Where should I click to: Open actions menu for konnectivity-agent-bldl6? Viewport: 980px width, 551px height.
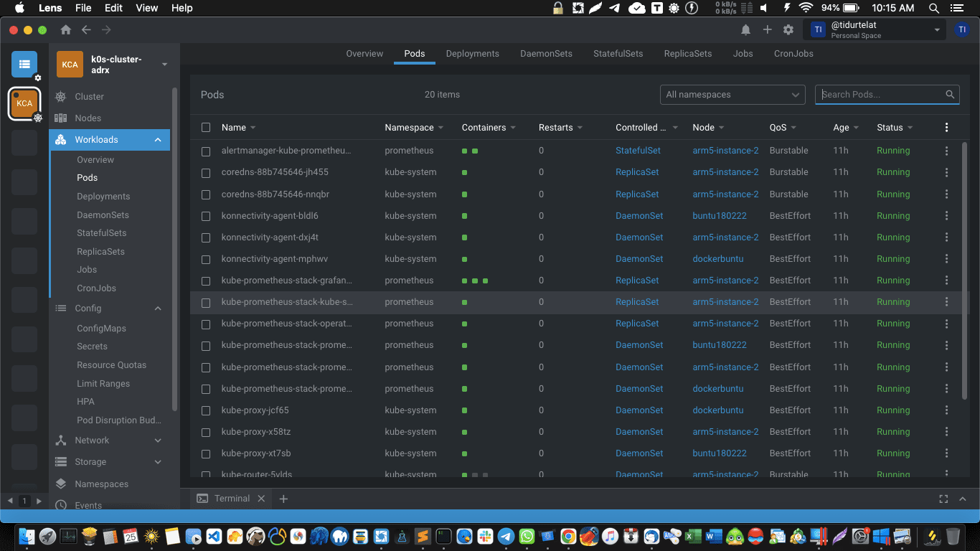pos(946,215)
